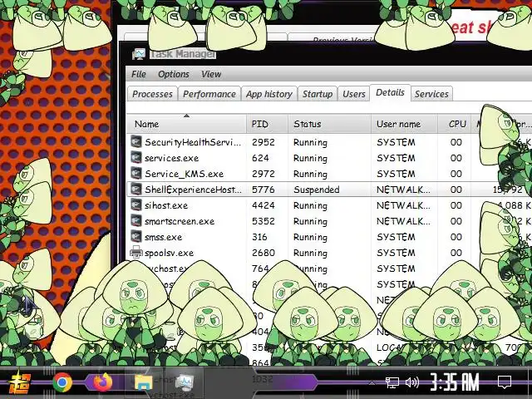Viewport: 532px width, 399px height.
Task: Click PID value 2952
Action: point(264,142)
